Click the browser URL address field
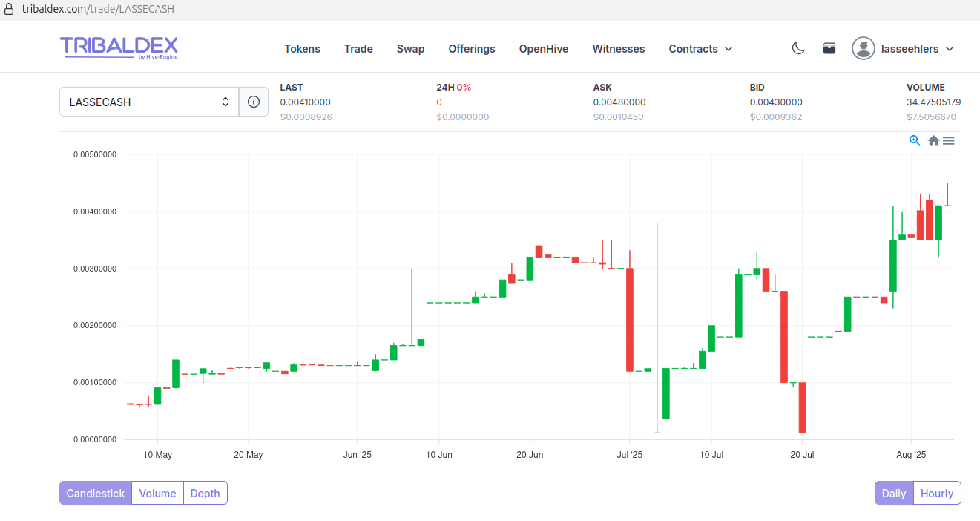This screenshot has width=980, height=521. [x=490, y=10]
